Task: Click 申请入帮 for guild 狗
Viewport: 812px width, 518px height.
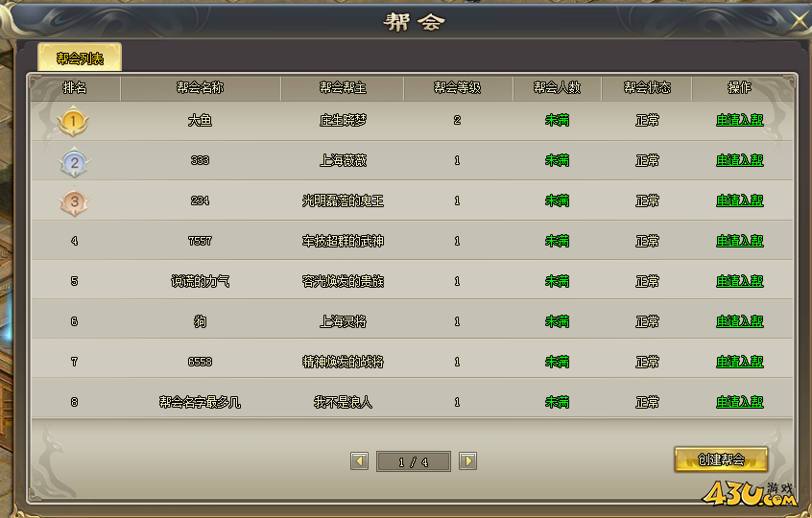Action: 739,322
